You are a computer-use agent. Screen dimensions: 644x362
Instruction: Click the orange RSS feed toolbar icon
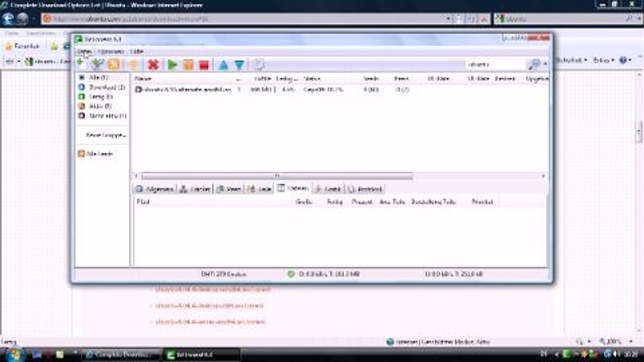click(114, 64)
